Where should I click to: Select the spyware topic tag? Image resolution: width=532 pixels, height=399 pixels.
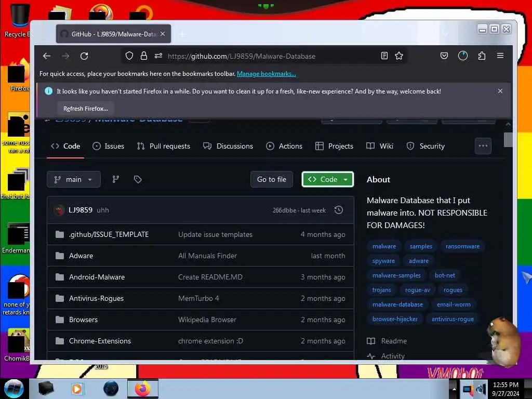(383, 261)
